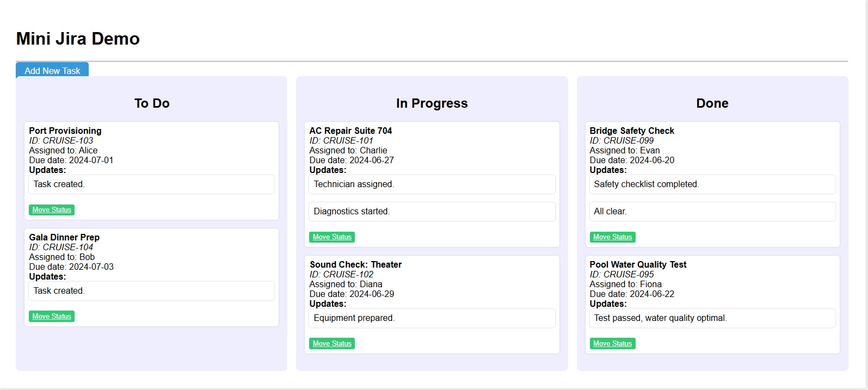Click the Add New Task button
The width and height of the screenshot is (868, 390).
(52, 70)
